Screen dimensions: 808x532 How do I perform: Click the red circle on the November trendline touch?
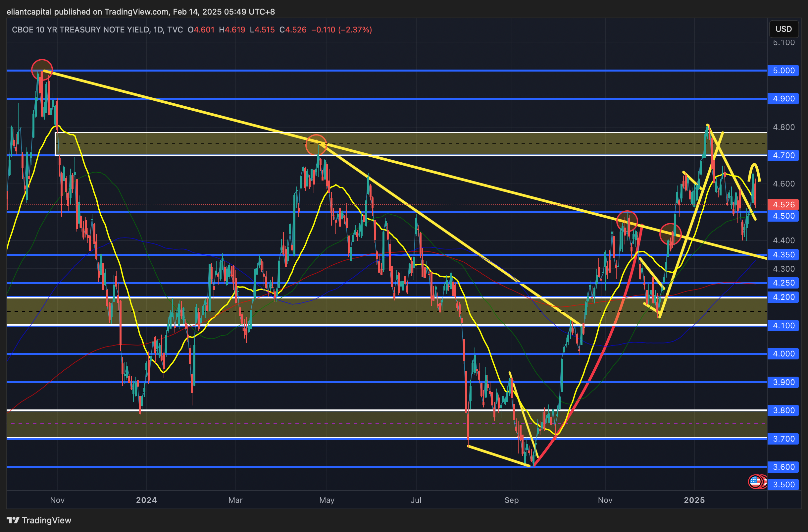point(627,221)
